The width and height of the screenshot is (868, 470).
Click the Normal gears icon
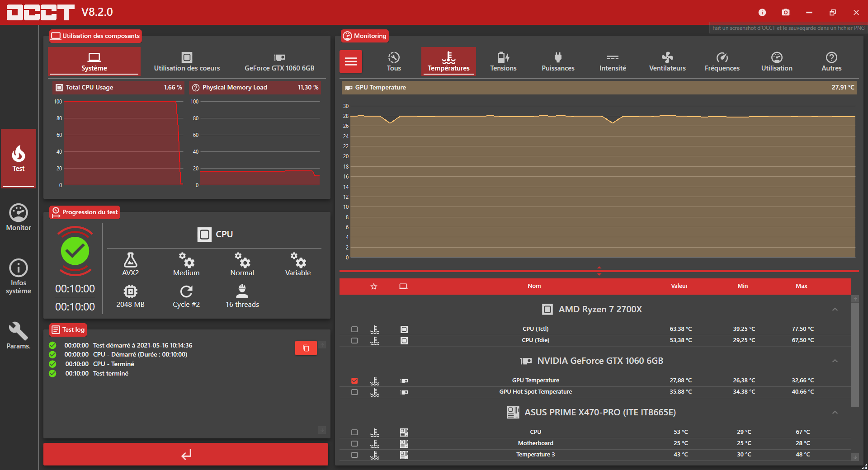click(242, 260)
